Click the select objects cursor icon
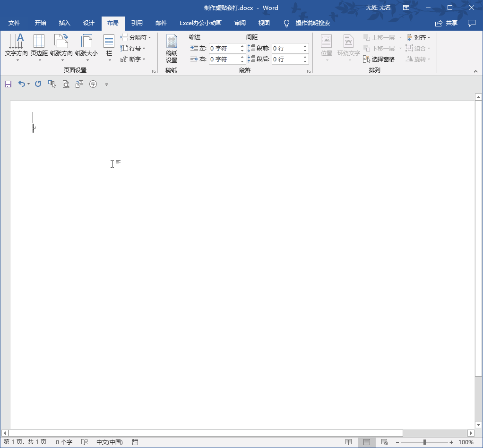 tap(52, 84)
